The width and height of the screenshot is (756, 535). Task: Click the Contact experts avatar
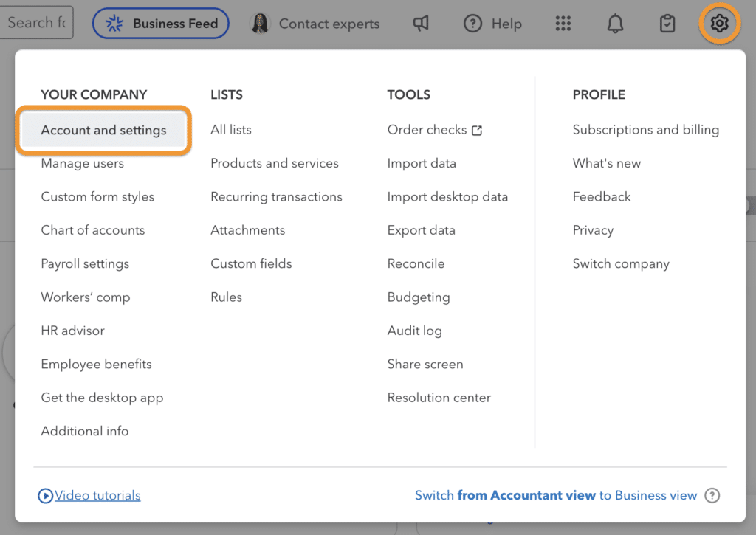pyautogui.click(x=261, y=23)
